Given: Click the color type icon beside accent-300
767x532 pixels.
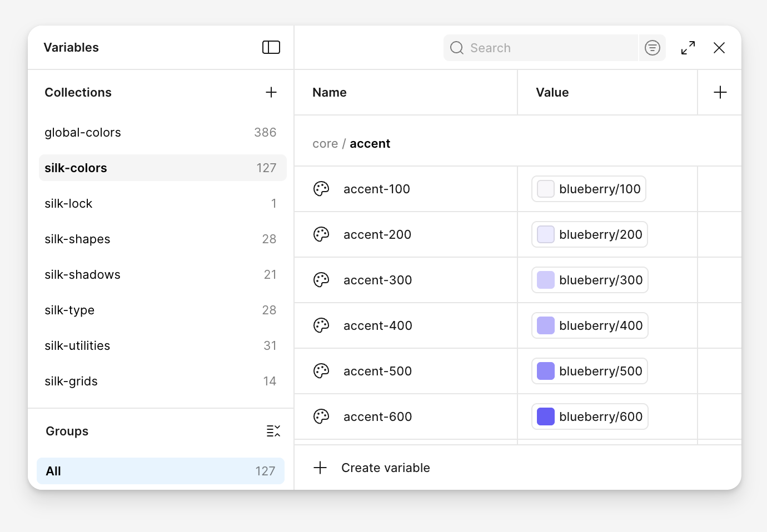Looking at the screenshot, I should [321, 280].
